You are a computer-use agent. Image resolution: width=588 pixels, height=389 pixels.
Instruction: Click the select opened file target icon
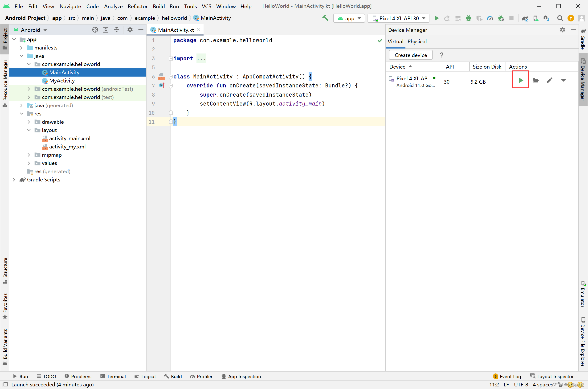[x=95, y=30]
